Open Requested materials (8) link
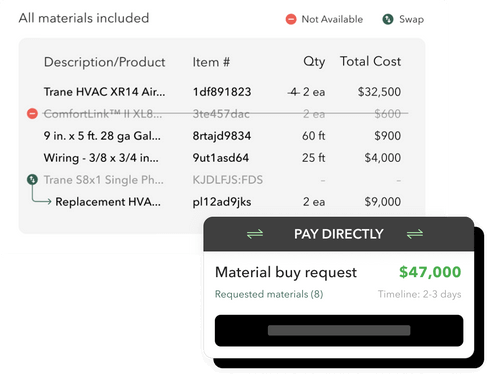 [x=269, y=294]
